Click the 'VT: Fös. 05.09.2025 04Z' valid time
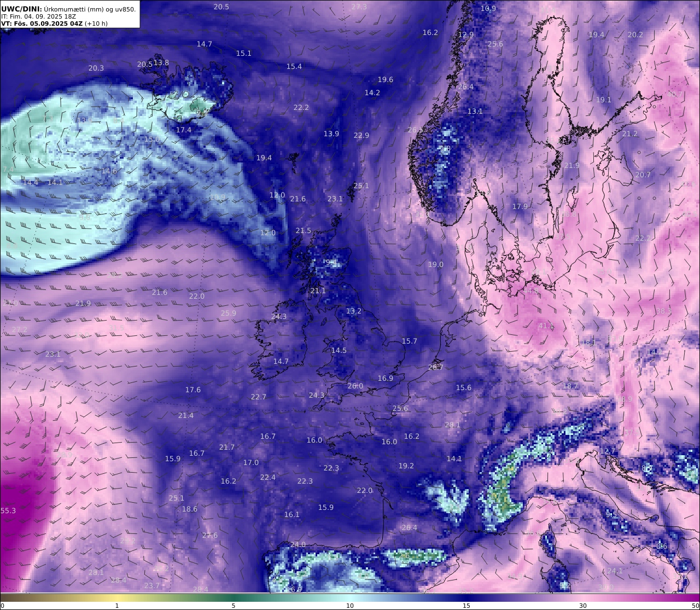Image resolution: width=700 pixels, height=610 pixels. 42,24
